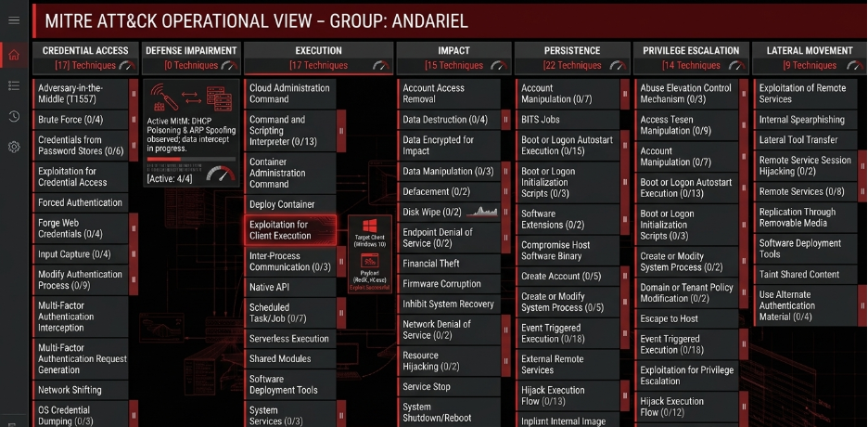Select Compromise Host Software Binary technique
868x427 pixels.
point(568,251)
